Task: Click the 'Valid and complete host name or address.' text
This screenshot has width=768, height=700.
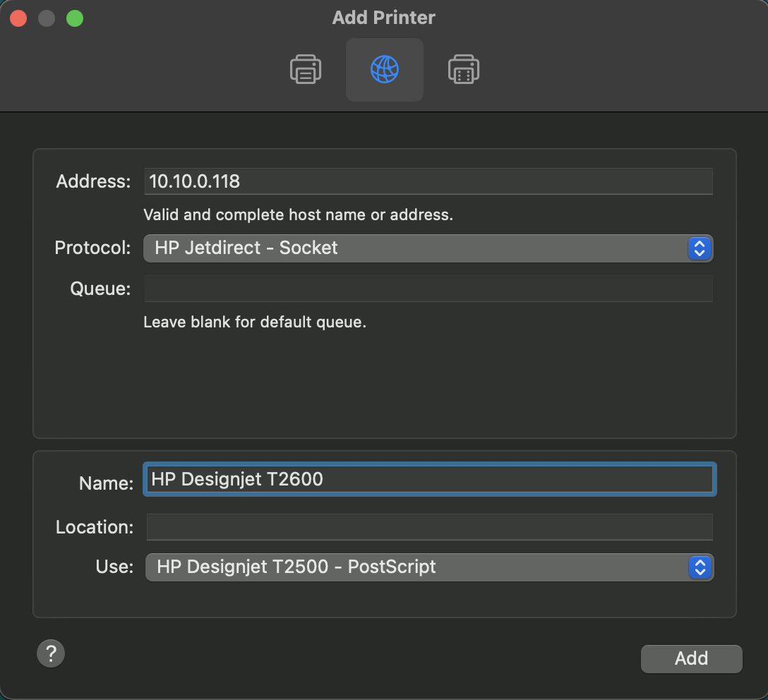Action: point(299,215)
